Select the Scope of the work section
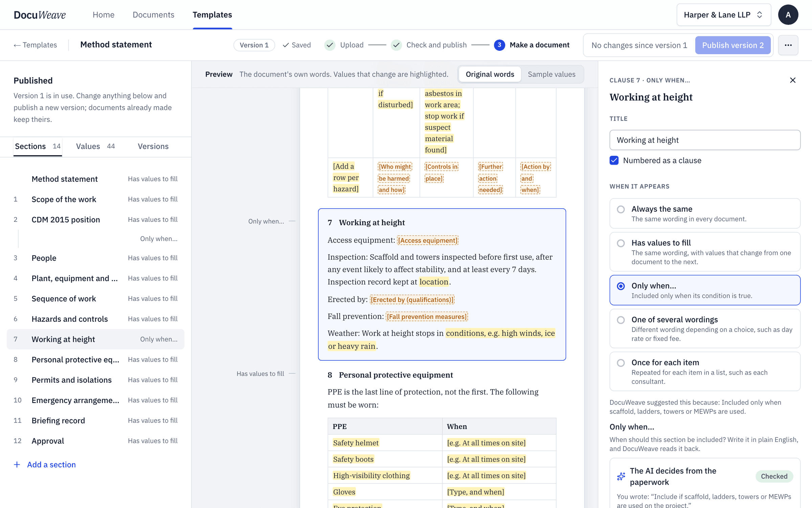This screenshot has height=508, width=812. point(95,199)
